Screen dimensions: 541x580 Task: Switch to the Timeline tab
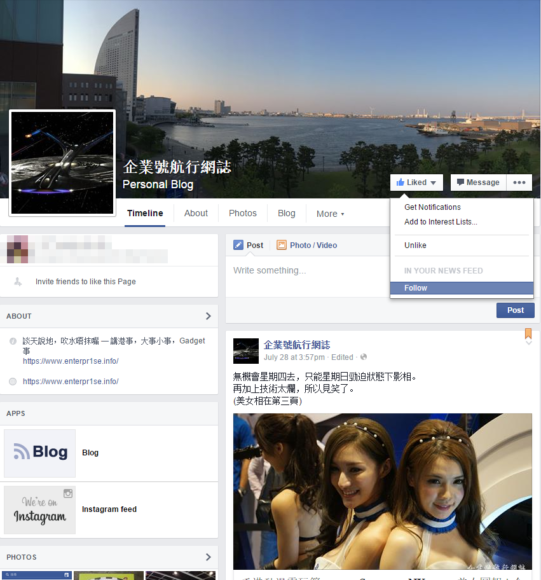click(x=145, y=213)
